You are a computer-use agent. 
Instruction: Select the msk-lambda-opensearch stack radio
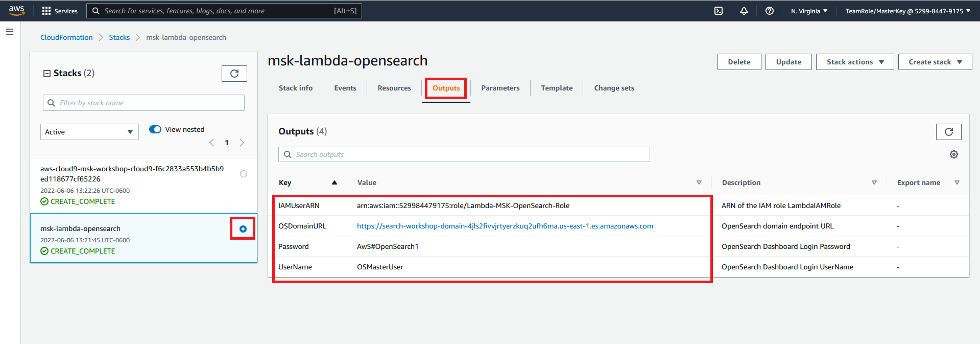point(243,229)
